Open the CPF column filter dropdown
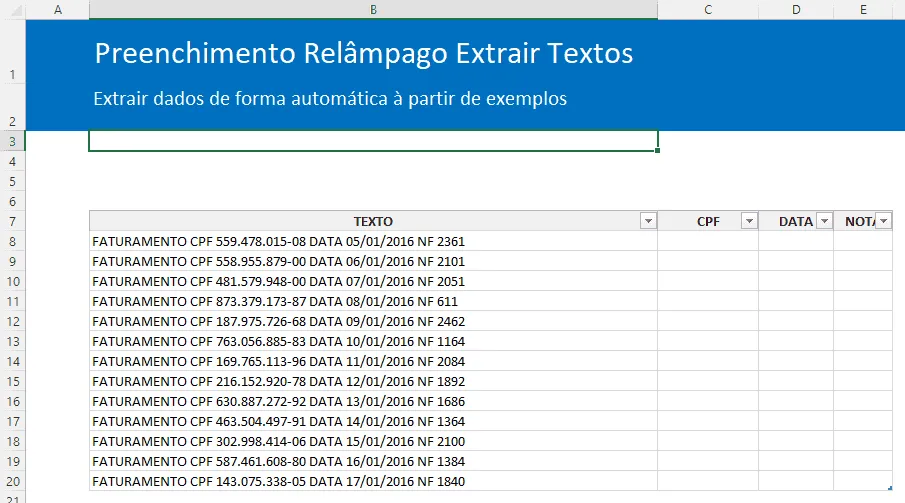The image size is (905, 503). point(749,221)
